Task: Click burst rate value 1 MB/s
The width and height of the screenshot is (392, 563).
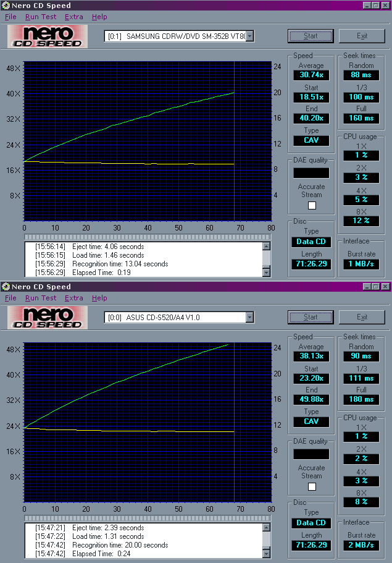Action: 361,264
